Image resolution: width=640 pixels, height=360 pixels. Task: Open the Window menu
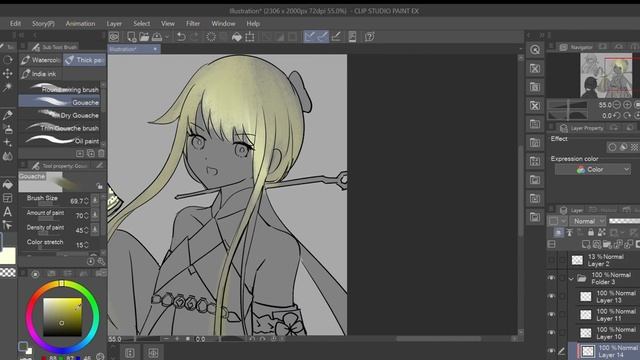pyautogui.click(x=223, y=24)
